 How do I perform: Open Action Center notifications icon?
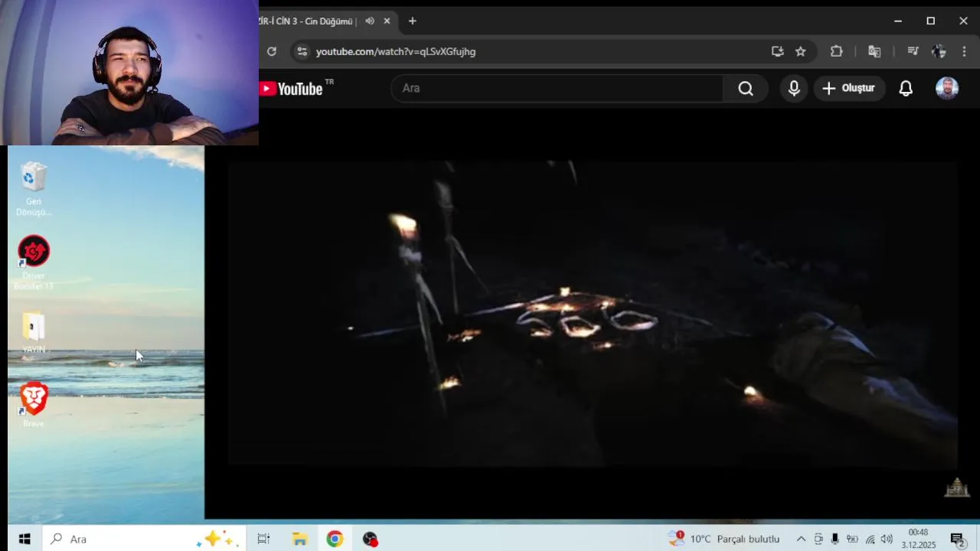[x=957, y=539]
